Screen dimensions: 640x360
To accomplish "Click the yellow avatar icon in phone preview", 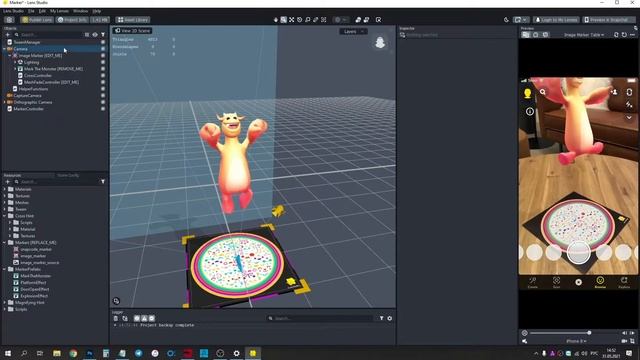I will point(527,93).
